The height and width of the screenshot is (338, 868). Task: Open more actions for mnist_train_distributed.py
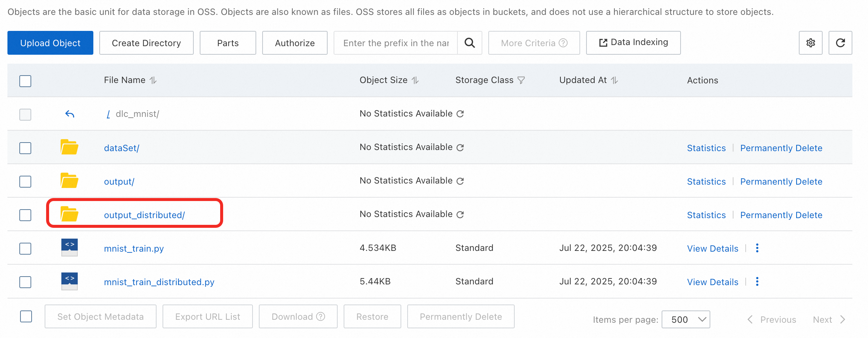pyautogui.click(x=757, y=282)
